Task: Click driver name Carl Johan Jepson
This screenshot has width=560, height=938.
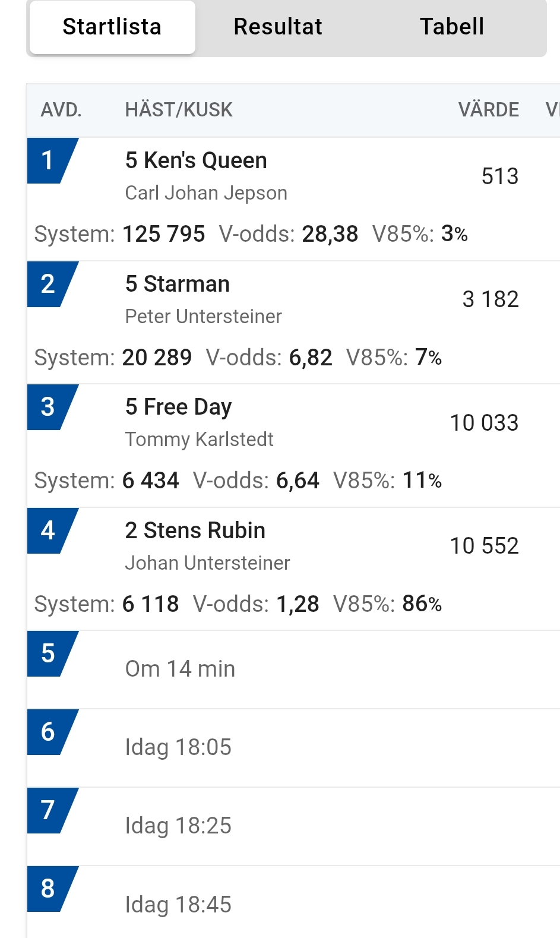Action: [x=206, y=193]
